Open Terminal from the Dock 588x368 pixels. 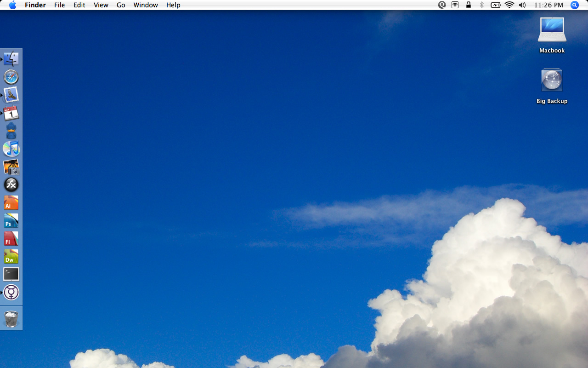pos(11,274)
